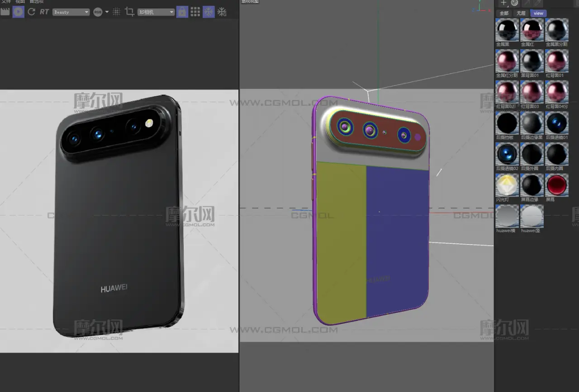Image resolution: width=579 pixels, height=392 pixels.
Task: Select the 后摄外圈 material sphere
Action: (x=532, y=154)
